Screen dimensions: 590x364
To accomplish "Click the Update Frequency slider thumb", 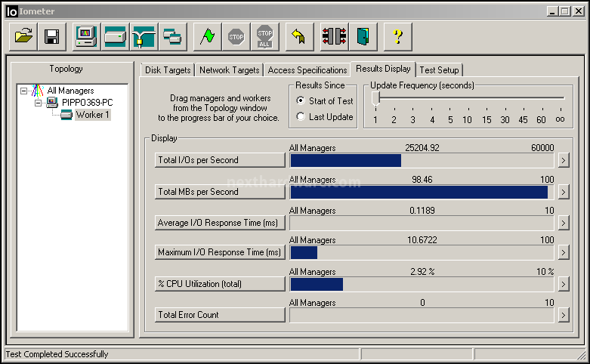I will tap(375, 99).
